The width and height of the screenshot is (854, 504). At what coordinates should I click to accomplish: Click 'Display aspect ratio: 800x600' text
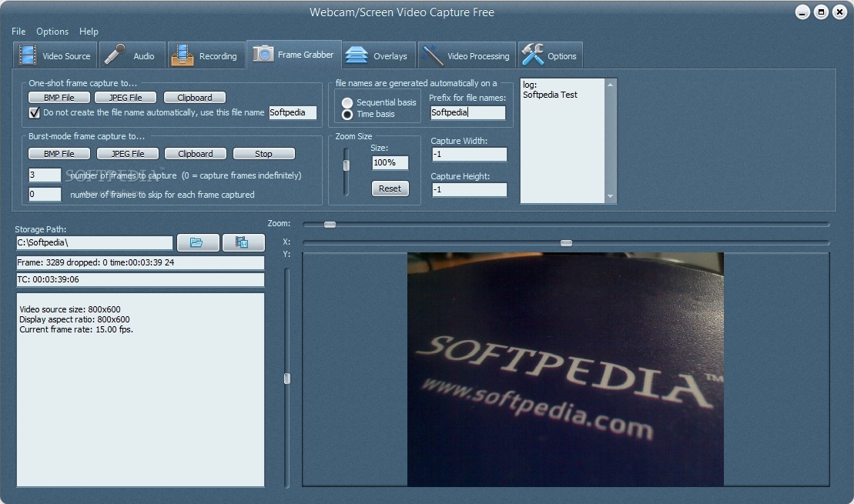(x=74, y=319)
